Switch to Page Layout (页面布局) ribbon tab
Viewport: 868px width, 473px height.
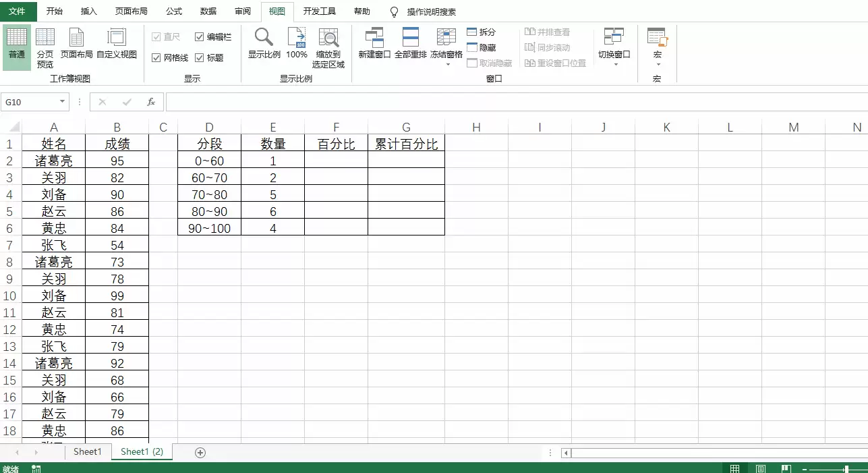(x=132, y=11)
